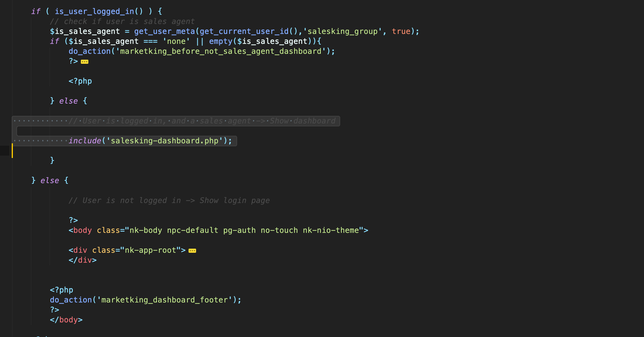The width and height of the screenshot is (644, 337).
Task: Click the get_user_meta function name
Action: (164, 31)
